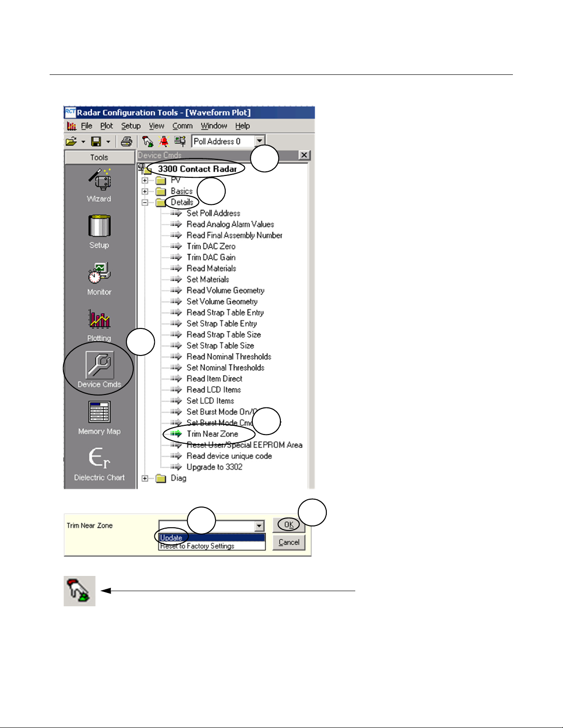Click the red alarm bell toolbar icon
The width and height of the screenshot is (563, 728).
coord(164,141)
